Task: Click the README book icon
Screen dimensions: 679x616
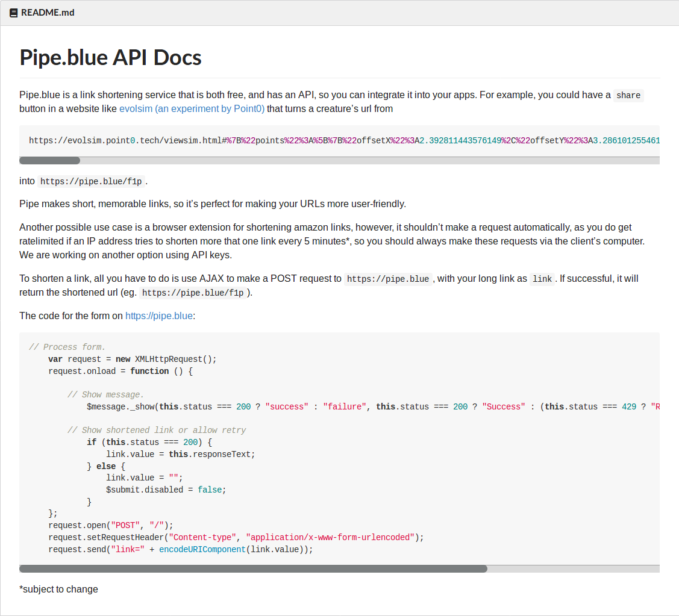Action: click(x=13, y=13)
